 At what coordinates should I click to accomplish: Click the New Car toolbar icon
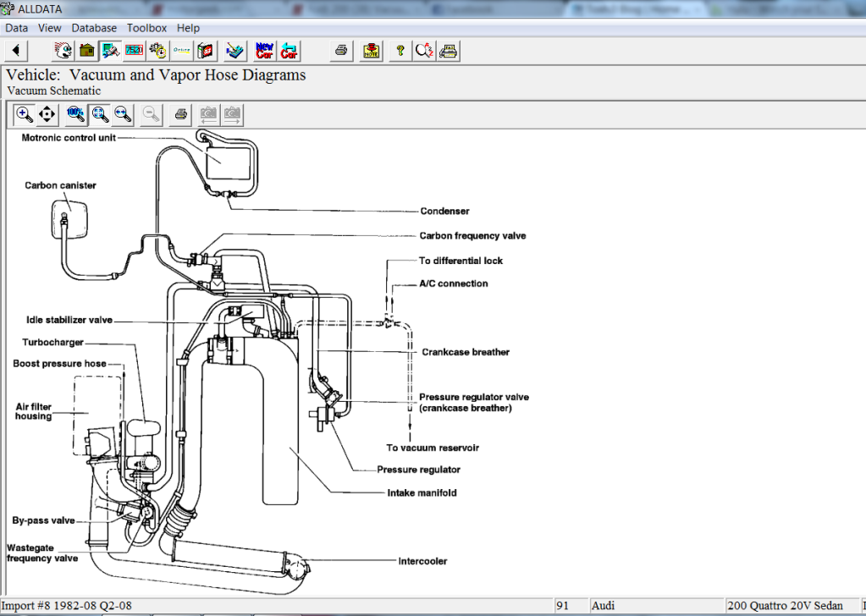[x=265, y=51]
